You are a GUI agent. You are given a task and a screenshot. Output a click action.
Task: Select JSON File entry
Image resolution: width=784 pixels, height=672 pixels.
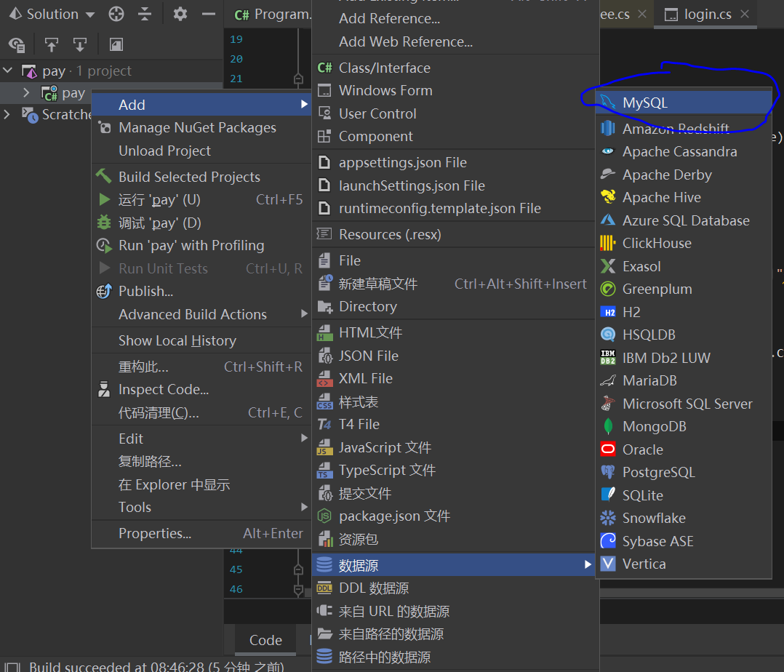click(x=455, y=356)
